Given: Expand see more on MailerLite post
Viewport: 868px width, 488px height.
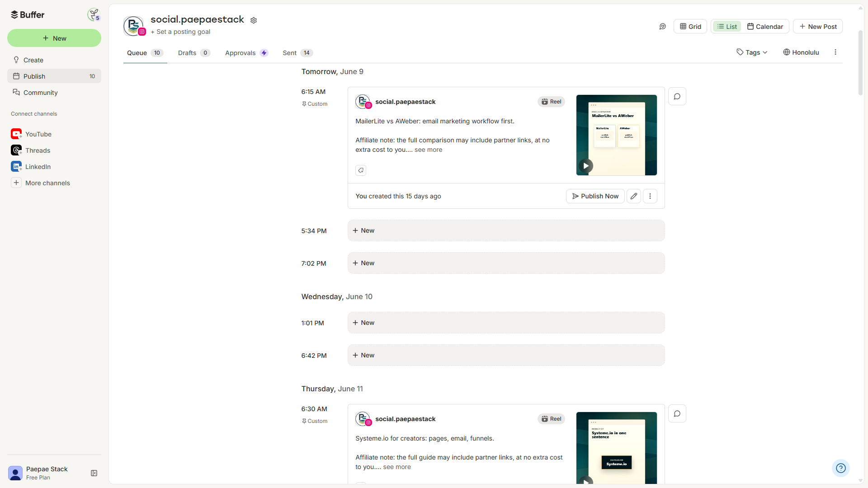Looking at the screenshot, I should (x=429, y=150).
